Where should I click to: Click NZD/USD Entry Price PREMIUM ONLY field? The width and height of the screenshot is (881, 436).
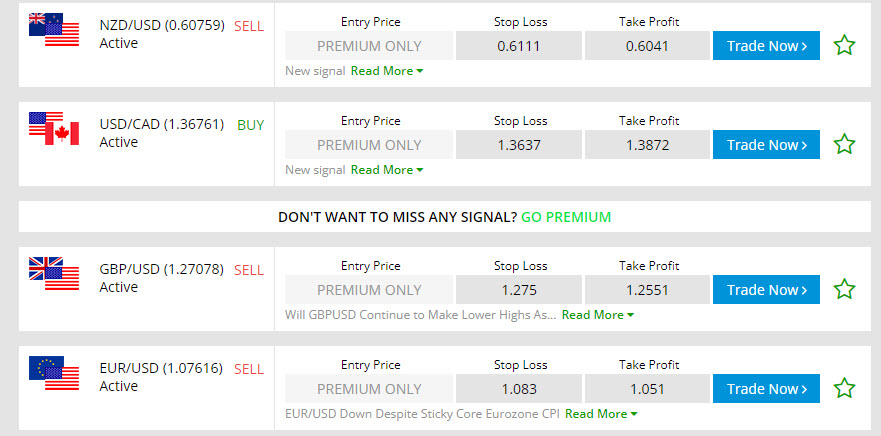pyautogui.click(x=369, y=46)
